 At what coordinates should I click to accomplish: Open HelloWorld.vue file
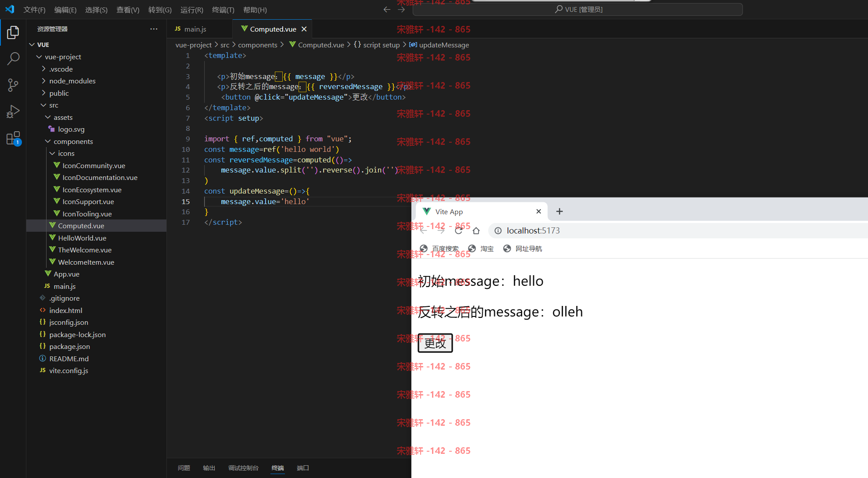pyautogui.click(x=97, y=238)
